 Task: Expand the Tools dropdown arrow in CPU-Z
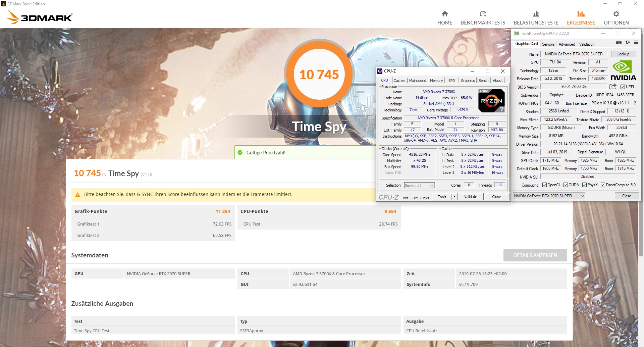(454, 197)
